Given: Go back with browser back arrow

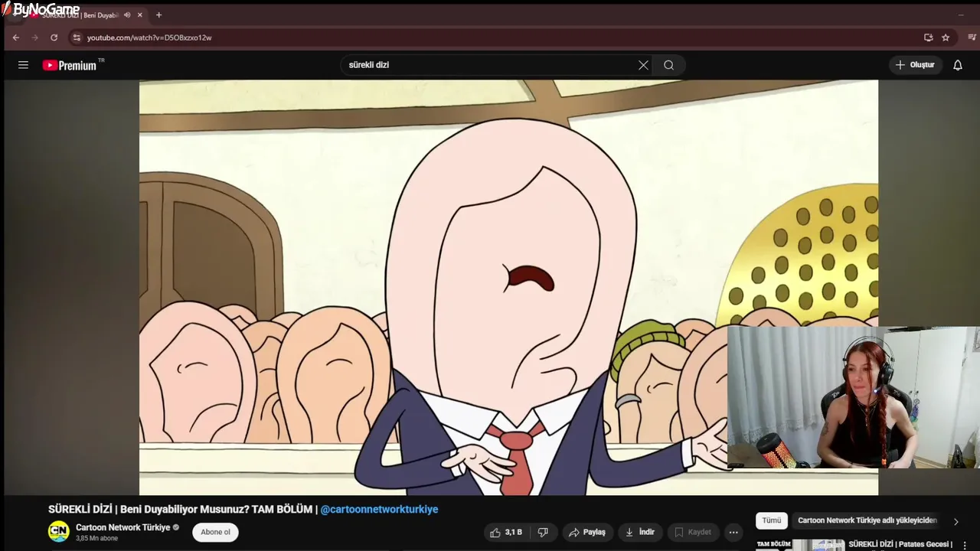Looking at the screenshot, I should (15, 37).
